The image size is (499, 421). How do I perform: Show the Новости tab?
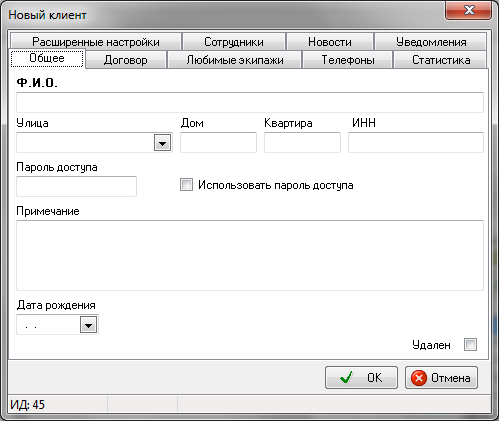[x=330, y=42]
